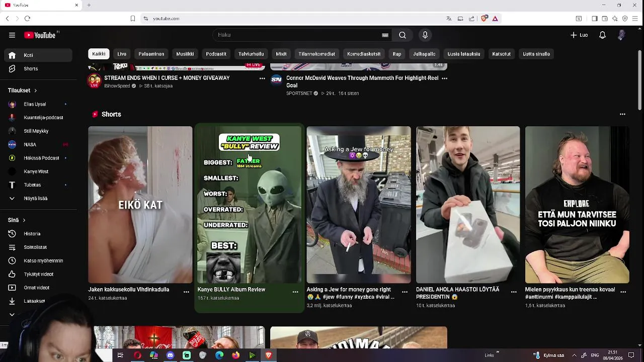Select the Komediasketsit filter chip
The height and width of the screenshot is (362, 644).
364,54
